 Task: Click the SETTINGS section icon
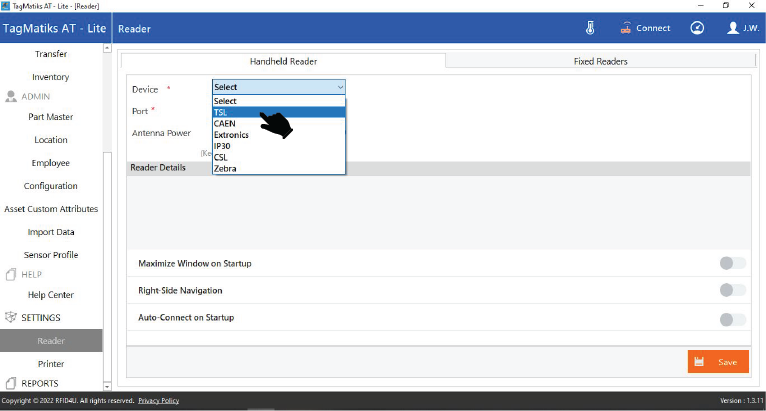pyautogui.click(x=12, y=317)
